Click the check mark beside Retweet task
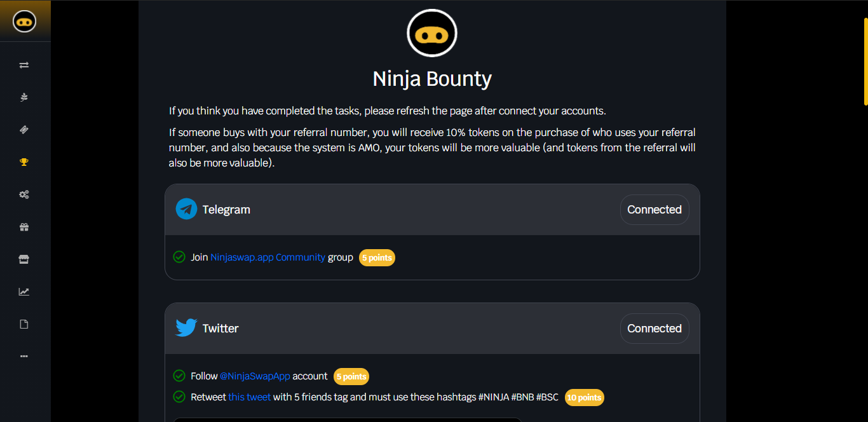The height and width of the screenshot is (422, 868). point(179,397)
